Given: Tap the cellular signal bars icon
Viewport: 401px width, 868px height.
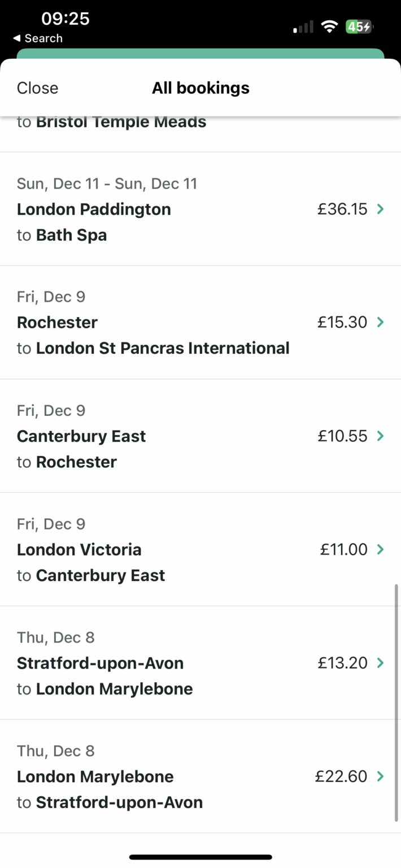Looking at the screenshot, I should [301, 26].
